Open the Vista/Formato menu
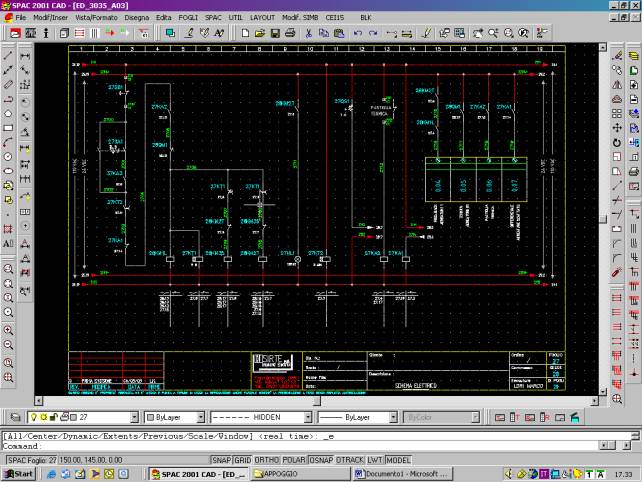 tap(96, 18)
